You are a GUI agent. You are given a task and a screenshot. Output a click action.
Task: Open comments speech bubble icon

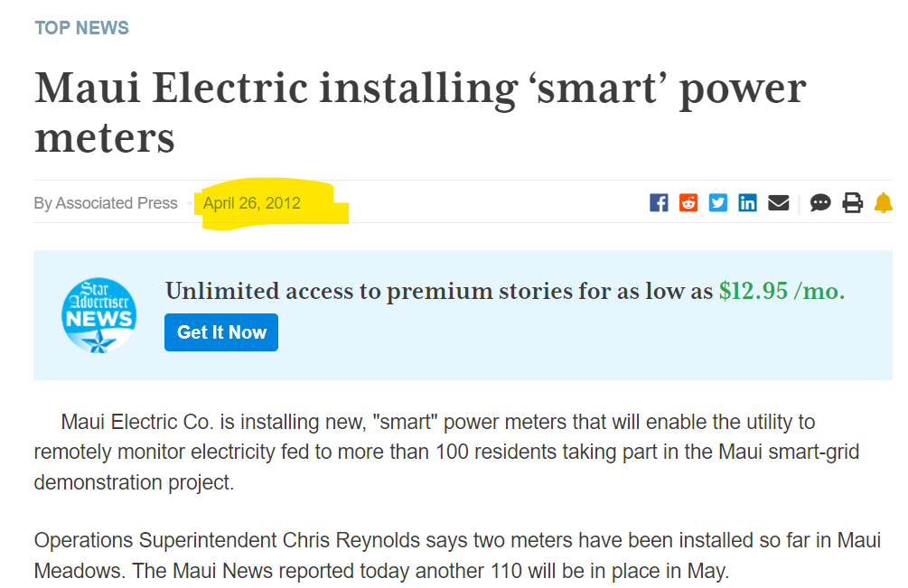point(820,203)
